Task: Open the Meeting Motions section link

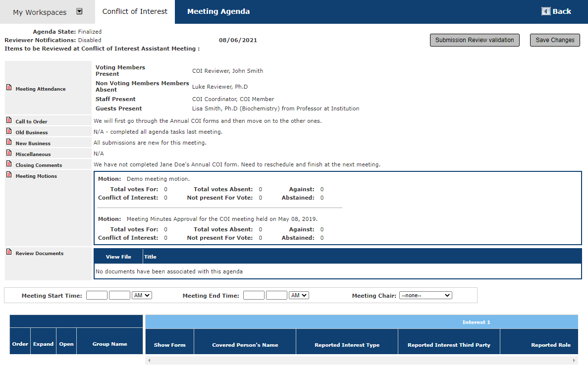Action: [36, 176]
